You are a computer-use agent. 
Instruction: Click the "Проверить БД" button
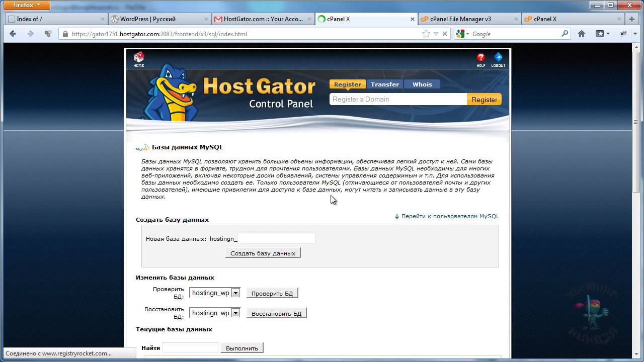[272, 293]
